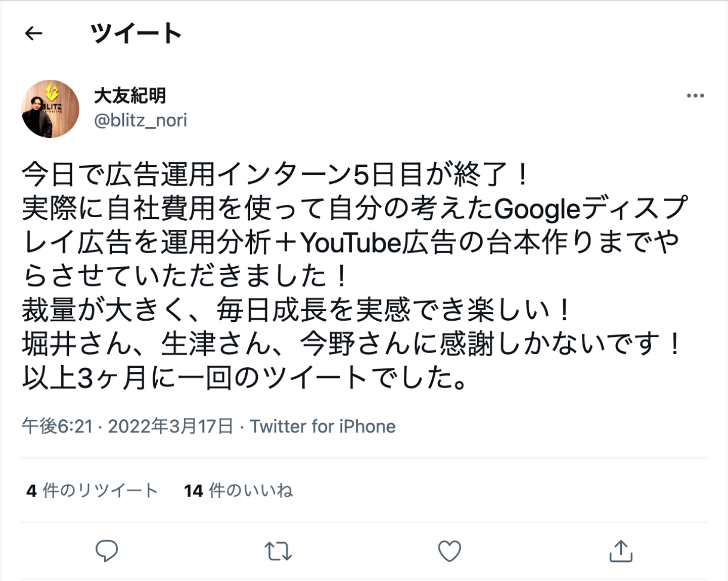Open the profile via display name 大友紀明
This screenshot has height=581, width=728.
click(130, 95)
